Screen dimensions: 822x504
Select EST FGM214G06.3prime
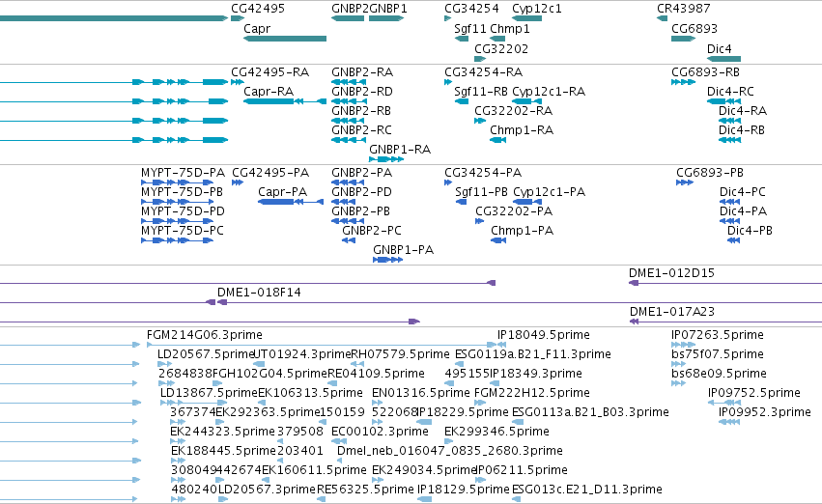pyautogui.click(x=205, y=335)
